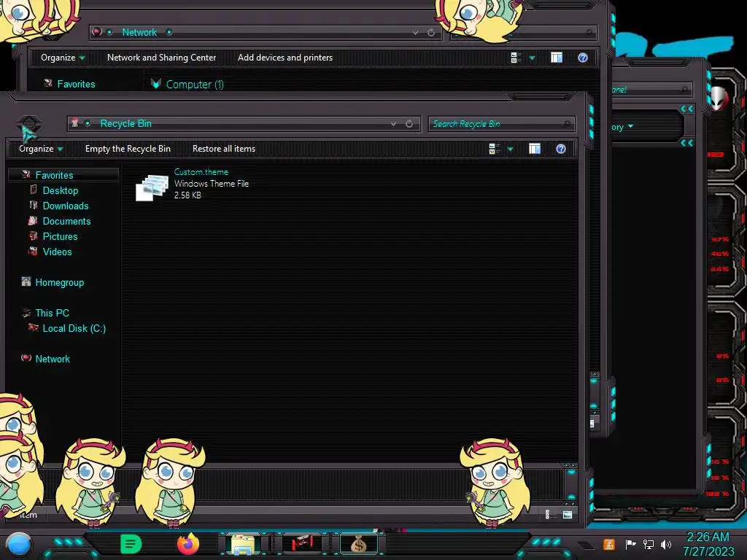Click the Videos folder icon
Image resolution: width=747 pixels, height=560 pixels.
click(34, 251)
